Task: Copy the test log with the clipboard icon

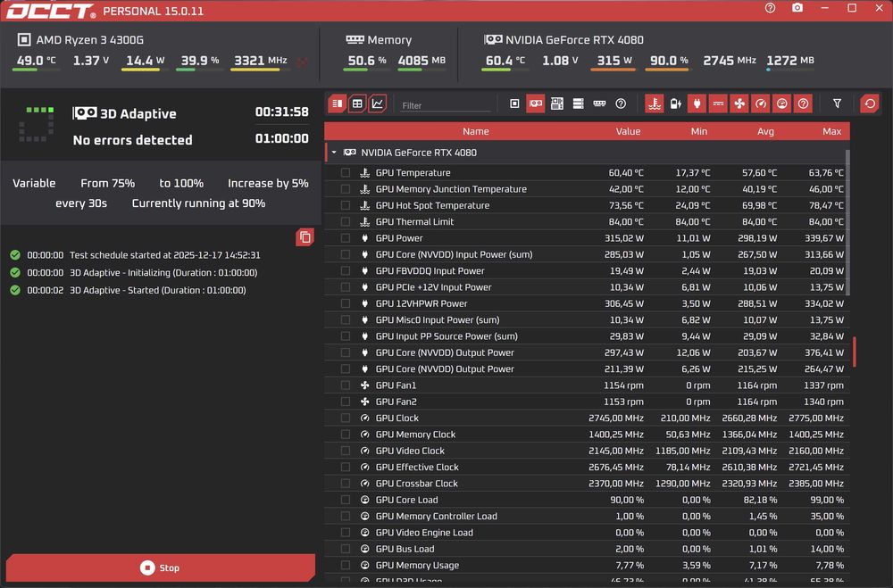Action: (x=305, y=236)
